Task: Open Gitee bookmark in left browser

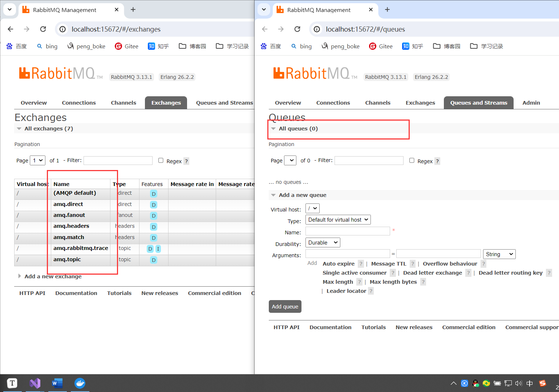Action: (x=126, y=46)
